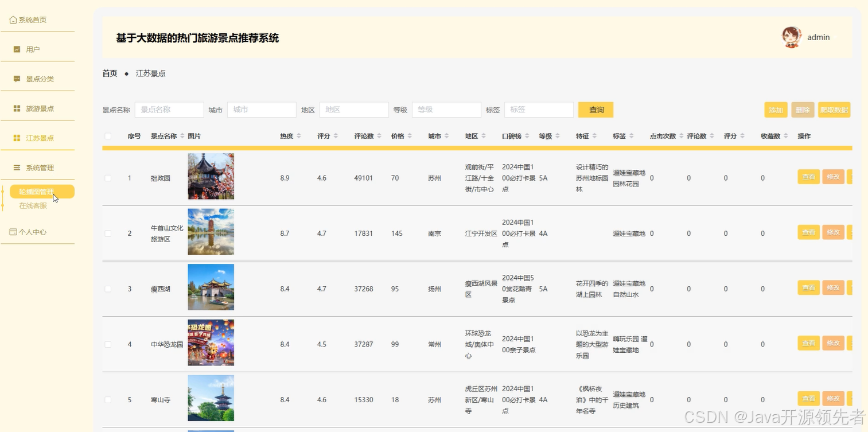The width and height of the screenshot is (868, 432).
Task: Click the list icon beside 系统管理
Action: [x=17, y=168]
